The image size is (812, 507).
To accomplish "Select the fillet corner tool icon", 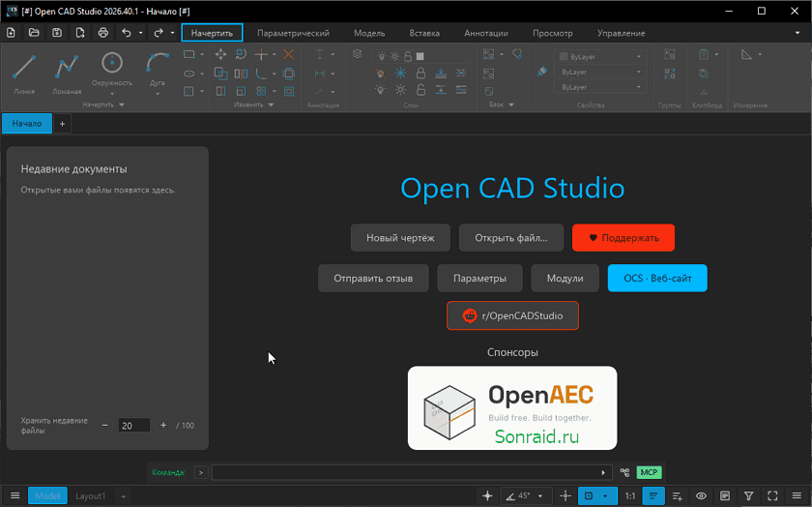I will pos(261,74).
